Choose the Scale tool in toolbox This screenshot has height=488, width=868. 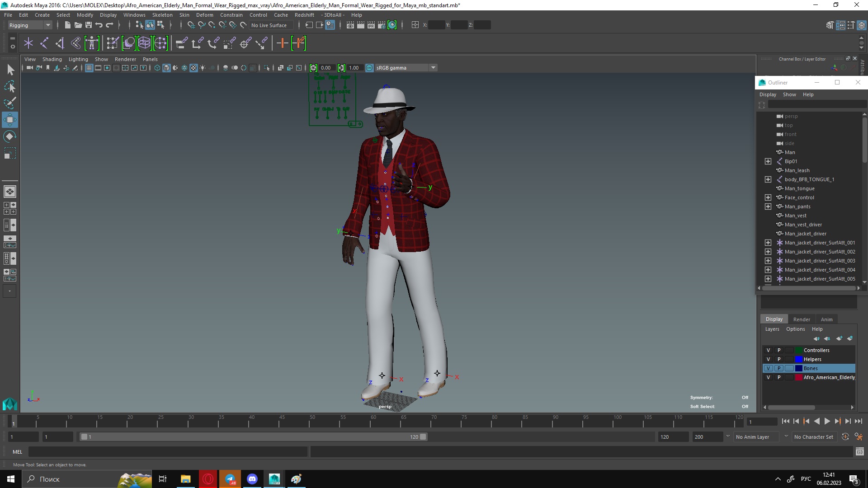pyautogui.click(x=10, y=153)
